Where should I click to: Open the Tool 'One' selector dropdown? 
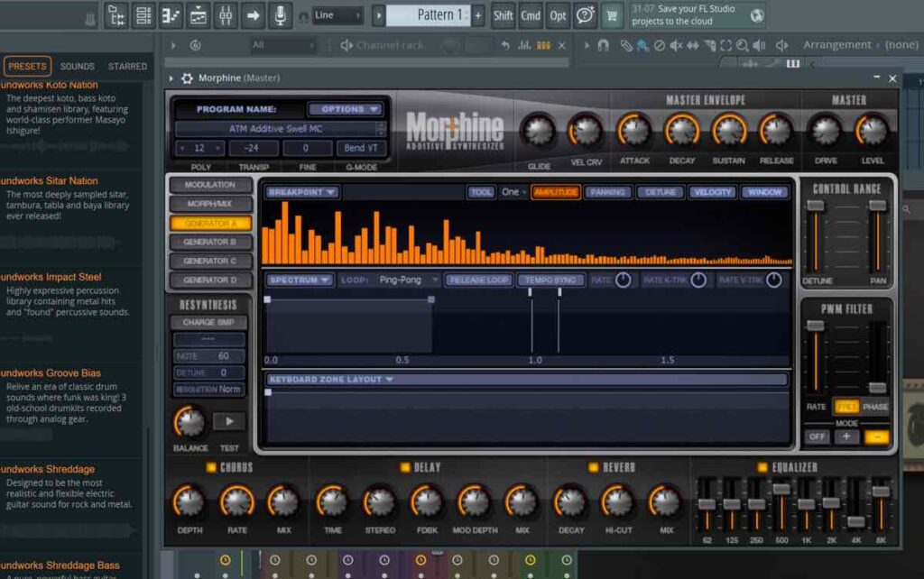tap(513, 192)
